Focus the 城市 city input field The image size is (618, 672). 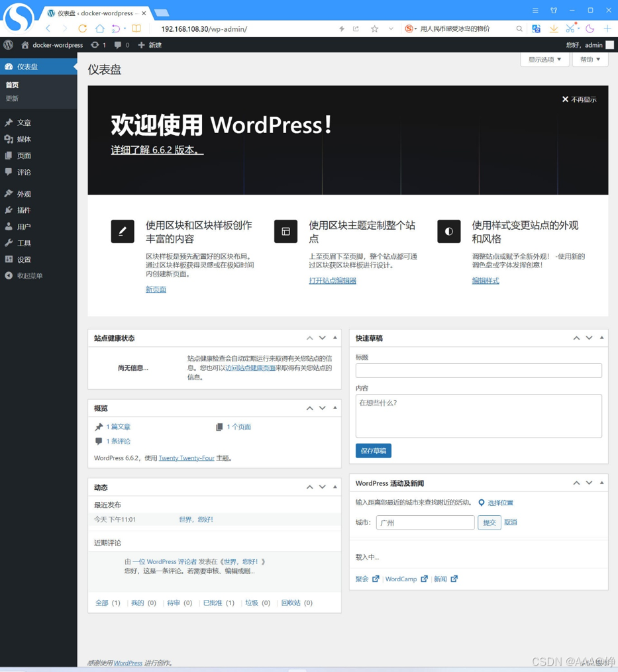(x=425, y=522)
